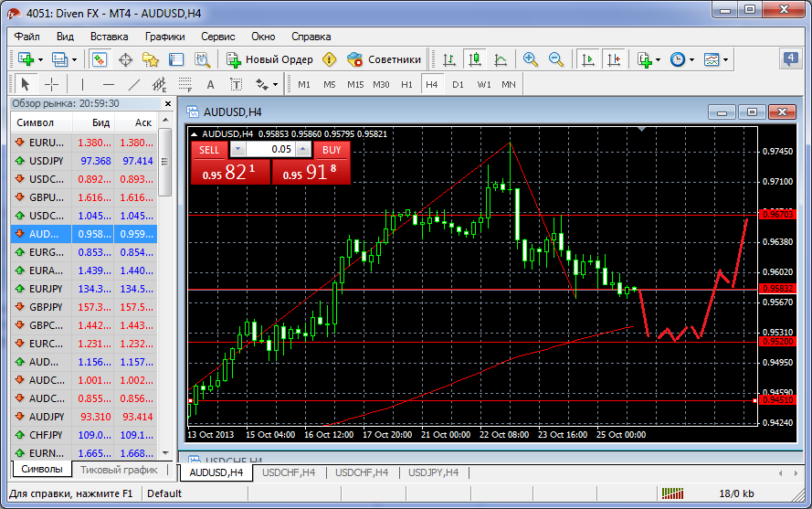Switch timeframe to D1
This screenshot has width=812, height=509.
[x=458, y=84]
